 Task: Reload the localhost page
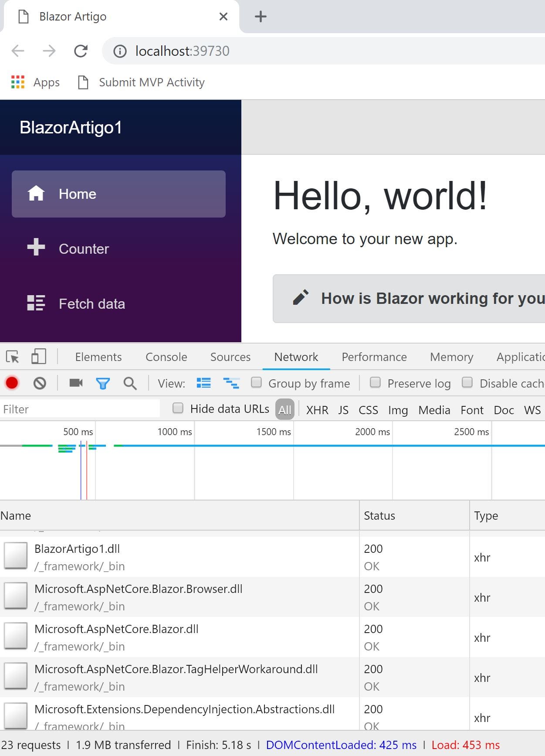click(81, 51)
